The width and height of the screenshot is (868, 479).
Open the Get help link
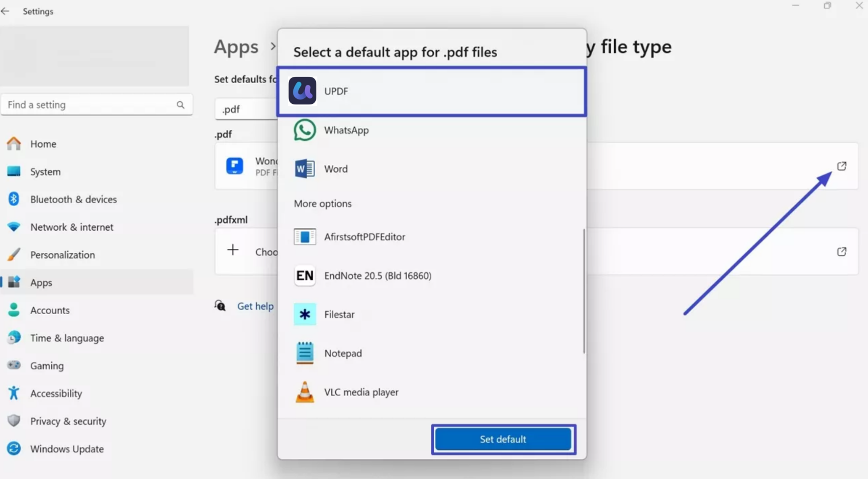click(x=255, y=306)
